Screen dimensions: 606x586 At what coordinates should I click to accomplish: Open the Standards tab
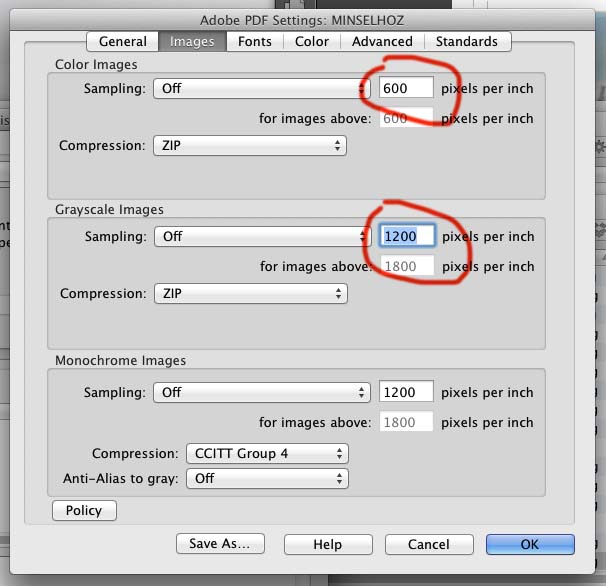pyautogui.click(x=467, y=41)
